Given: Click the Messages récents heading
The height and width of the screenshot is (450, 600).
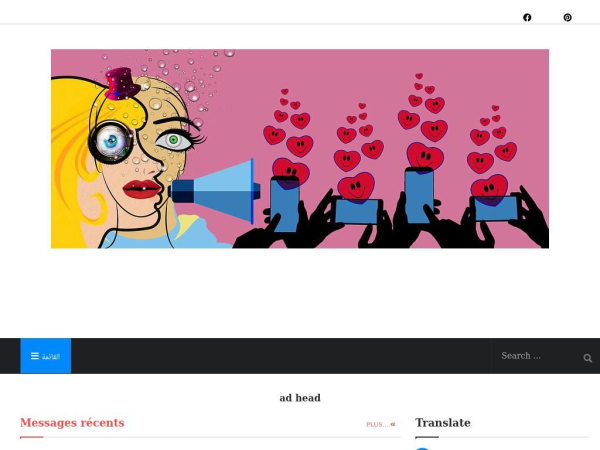Looking at the screenshot, I should [72, 423].
